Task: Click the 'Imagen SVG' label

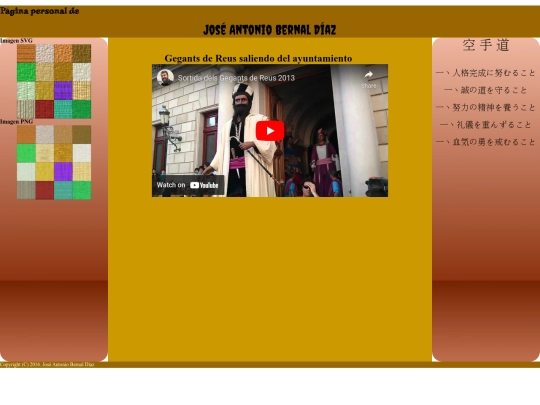Action: click(16, 41)
